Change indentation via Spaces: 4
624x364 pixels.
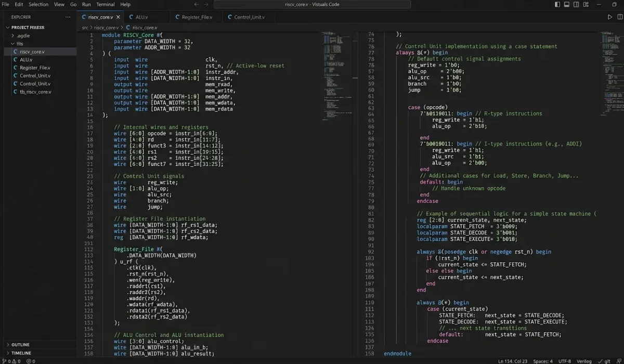pyautogui.click(x=543, y=360)
